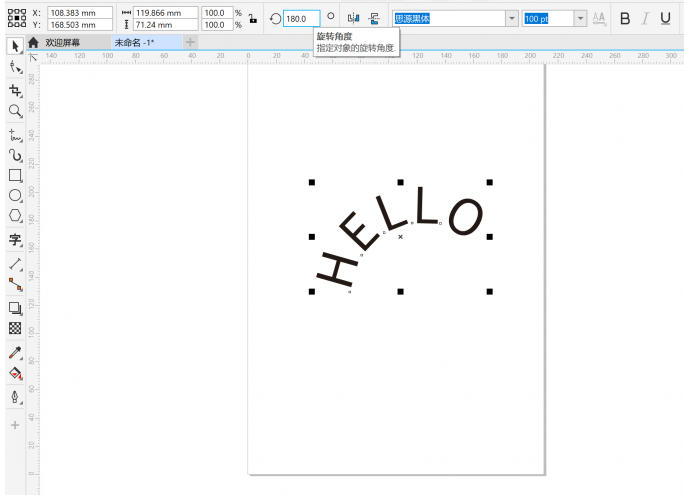The width and height of the screenshot is (684, 495).
Task: Toggle the lock ratio padlock
Action: pyautogui.click(x=252, y=19)
